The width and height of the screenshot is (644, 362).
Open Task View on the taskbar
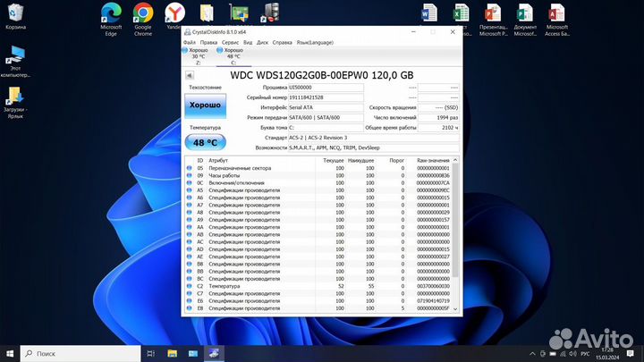tap(151, 353)
